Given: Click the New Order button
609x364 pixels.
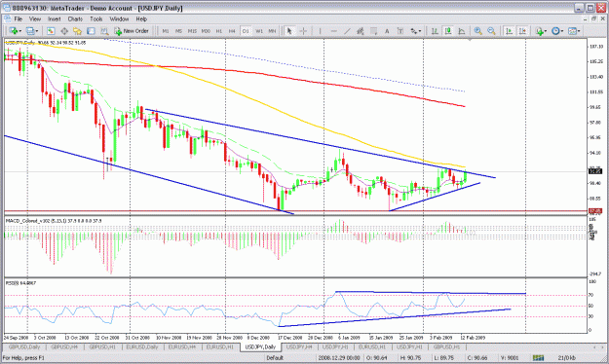Looking at the screenshot, I should coord(132,31).
